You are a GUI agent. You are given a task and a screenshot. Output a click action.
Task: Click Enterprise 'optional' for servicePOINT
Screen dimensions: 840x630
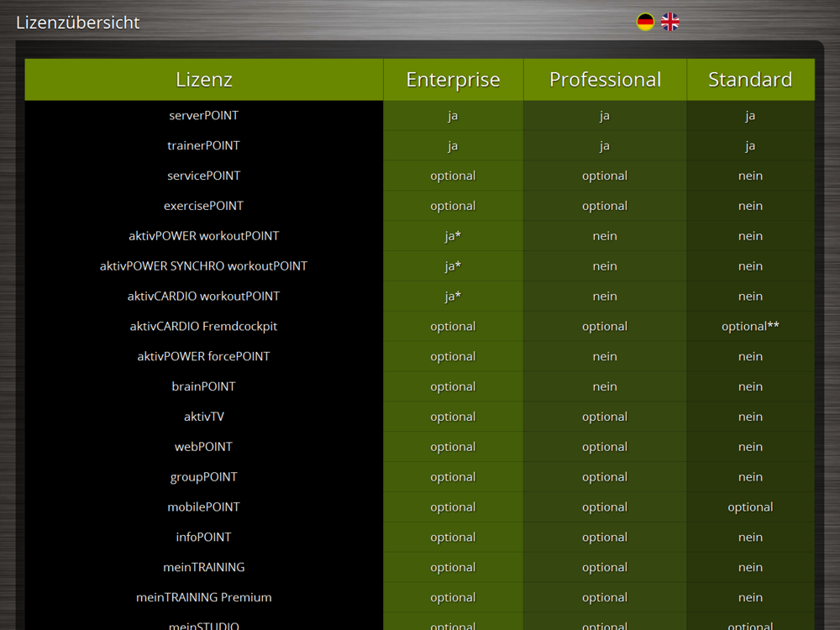[453, 176]
